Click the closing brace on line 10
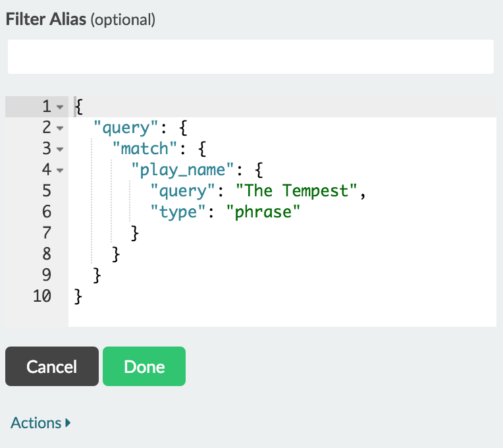Screen dimensions: 503x448 click(79, 296)
